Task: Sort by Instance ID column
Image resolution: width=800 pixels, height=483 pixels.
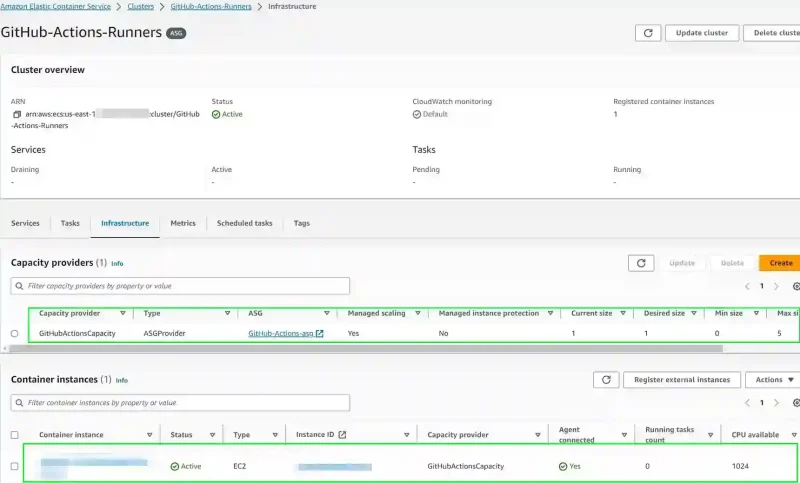Action: (x=407, y=435)
